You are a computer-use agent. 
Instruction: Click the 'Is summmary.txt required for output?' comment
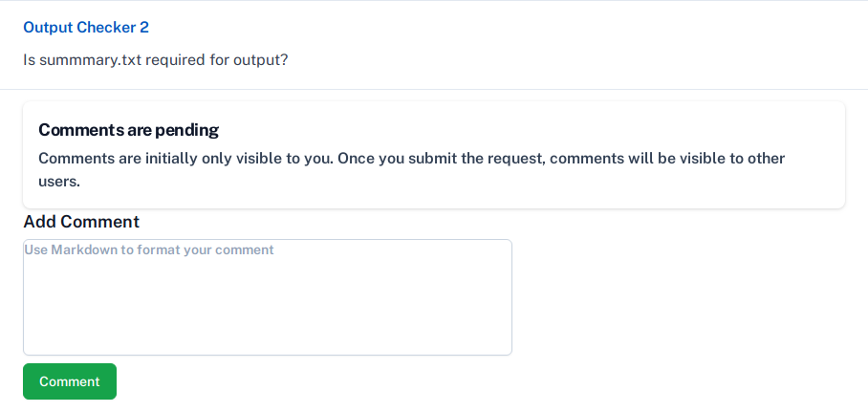[156, 59]
